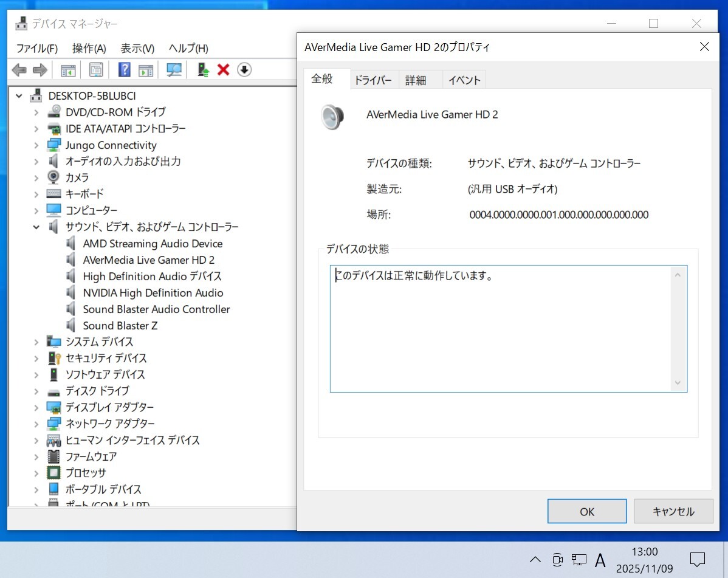Switch to the イベント tab
The width and height of the screenshot is (728, 578).
(464, 80)
